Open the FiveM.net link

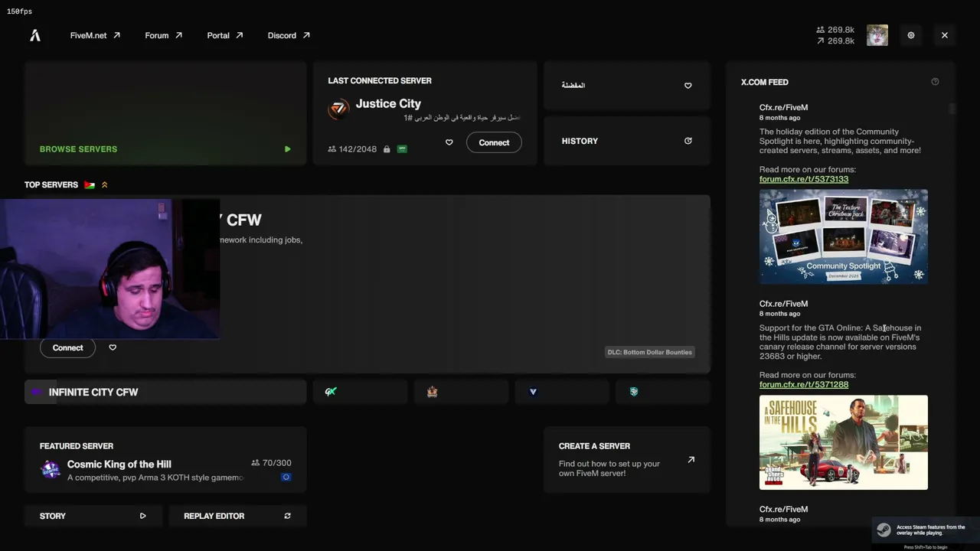tap(95, 35)
